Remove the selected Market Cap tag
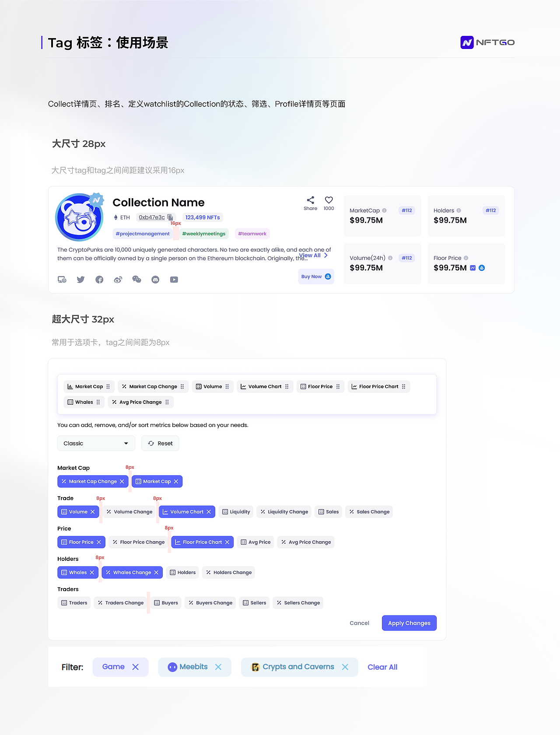 click(x=176, y=482)
